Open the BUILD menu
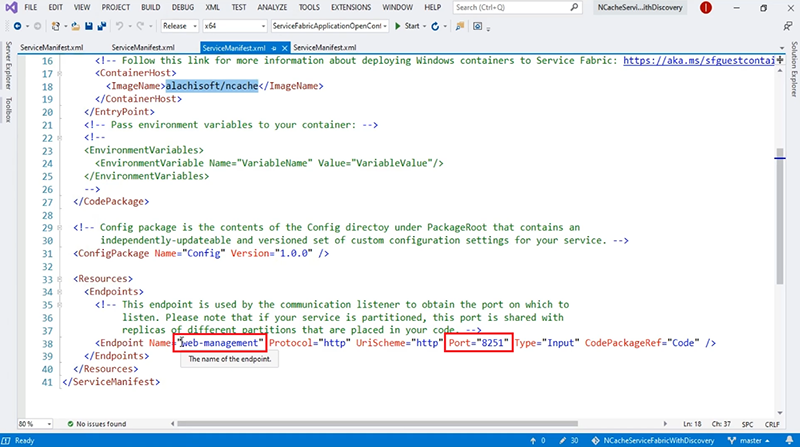The height and width of the screenshot is (447, 800). click(x=151, y=8)
